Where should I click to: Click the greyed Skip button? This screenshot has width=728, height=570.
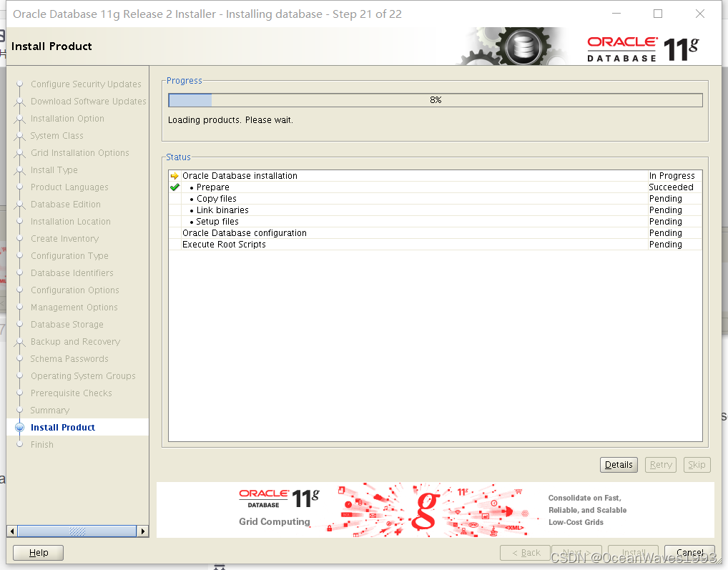697,465
